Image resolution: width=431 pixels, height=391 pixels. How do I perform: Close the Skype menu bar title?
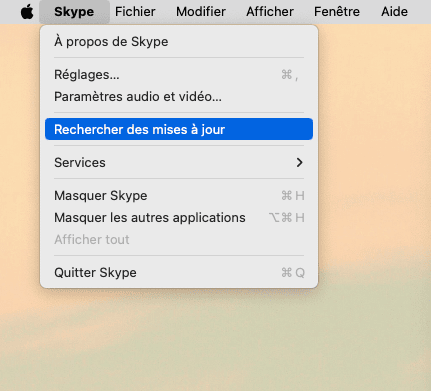coord(74,12)
